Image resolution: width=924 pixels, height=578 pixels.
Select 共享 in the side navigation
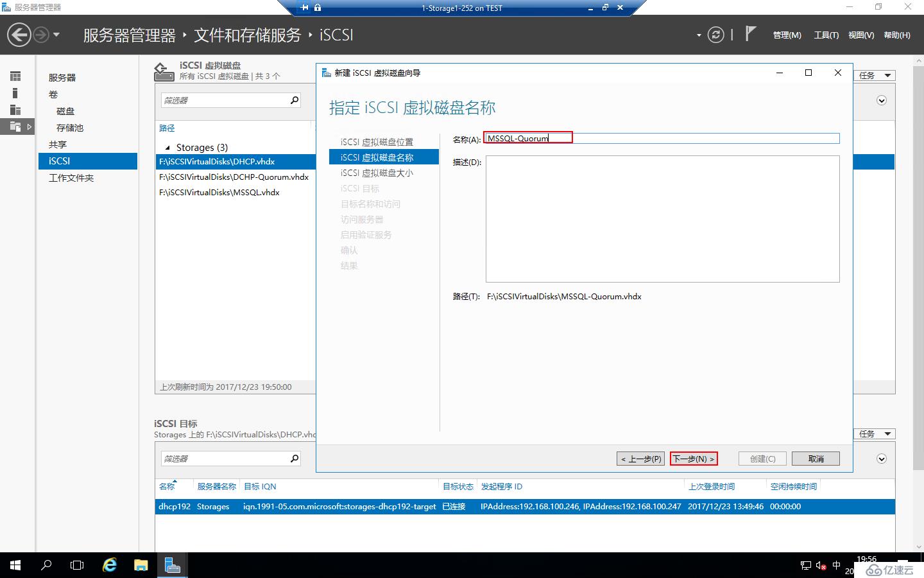pyautogui.click(x=58, y=144)
